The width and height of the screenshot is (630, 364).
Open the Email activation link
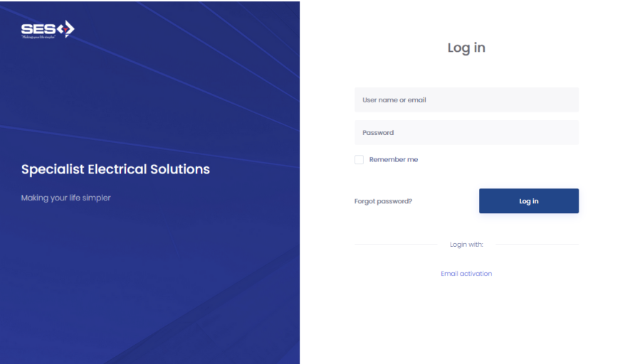[466, 273]
